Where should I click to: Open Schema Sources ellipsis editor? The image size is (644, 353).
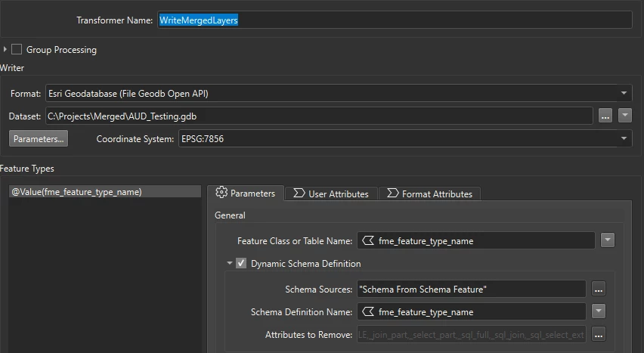[x=599, y=289]
